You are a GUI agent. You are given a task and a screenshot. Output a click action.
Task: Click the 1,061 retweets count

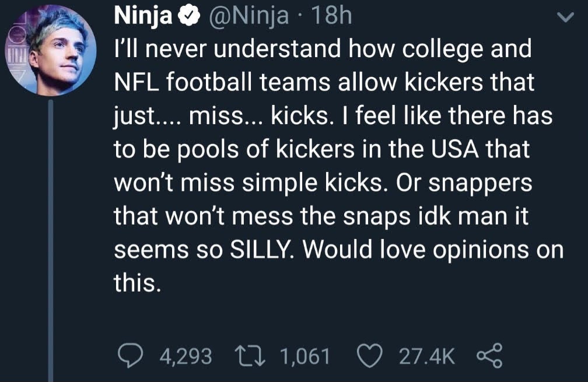[305, 356]
